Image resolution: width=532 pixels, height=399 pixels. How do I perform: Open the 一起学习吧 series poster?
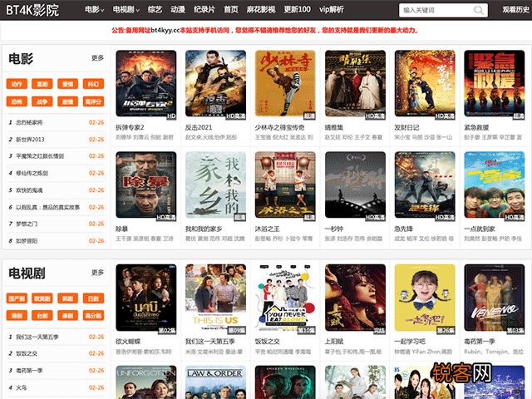pos(425,299)
